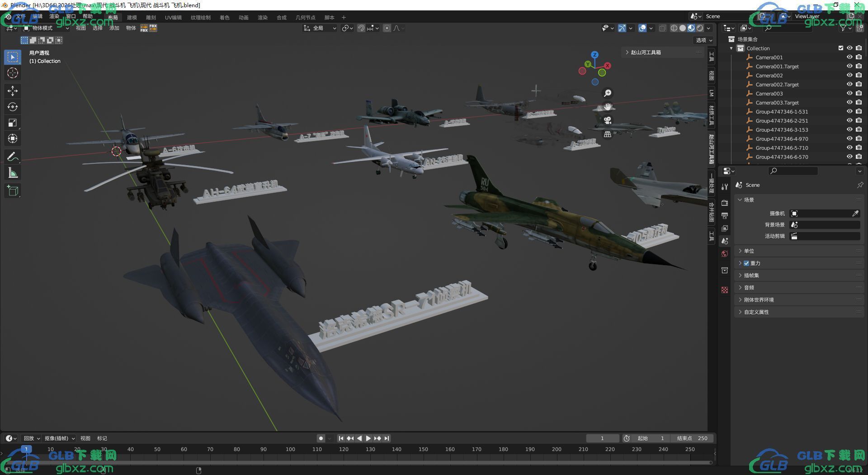Screen dimensions: 868x475
Task: Switch to the UV编辑 workspace tab
Action: click(x=173, y=18)
